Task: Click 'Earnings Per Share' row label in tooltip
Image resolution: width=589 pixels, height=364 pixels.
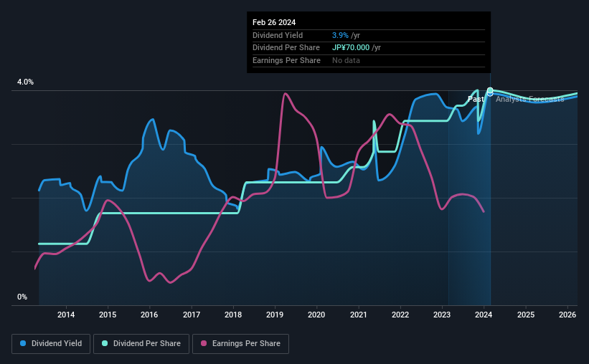Action: coord(287,60)
